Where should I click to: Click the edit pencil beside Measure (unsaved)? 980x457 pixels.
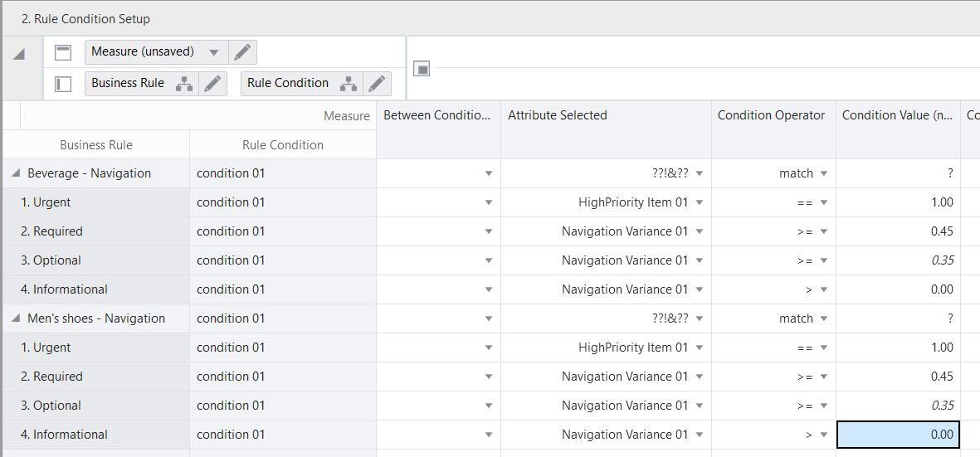tap(242, 52)
